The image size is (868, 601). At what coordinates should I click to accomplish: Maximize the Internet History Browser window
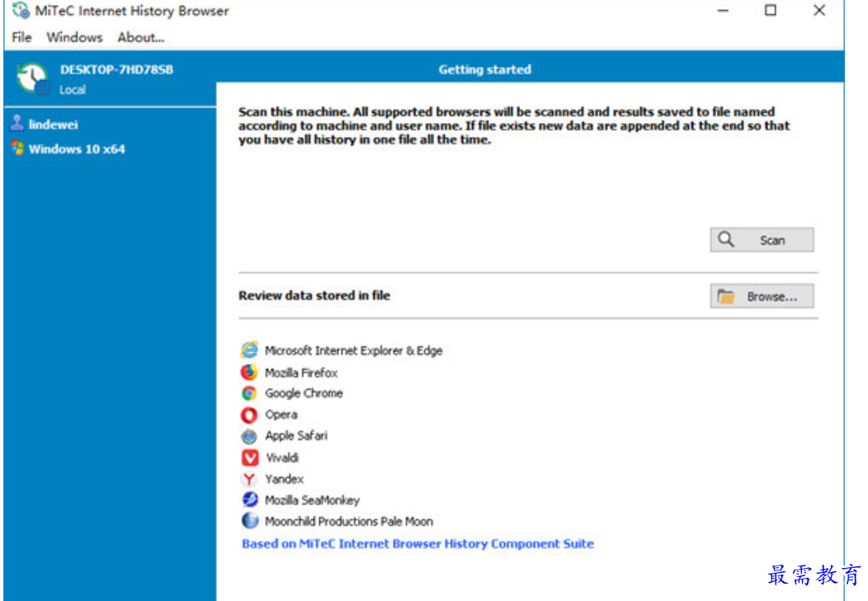pyautogui.click(x=770, y=11)
